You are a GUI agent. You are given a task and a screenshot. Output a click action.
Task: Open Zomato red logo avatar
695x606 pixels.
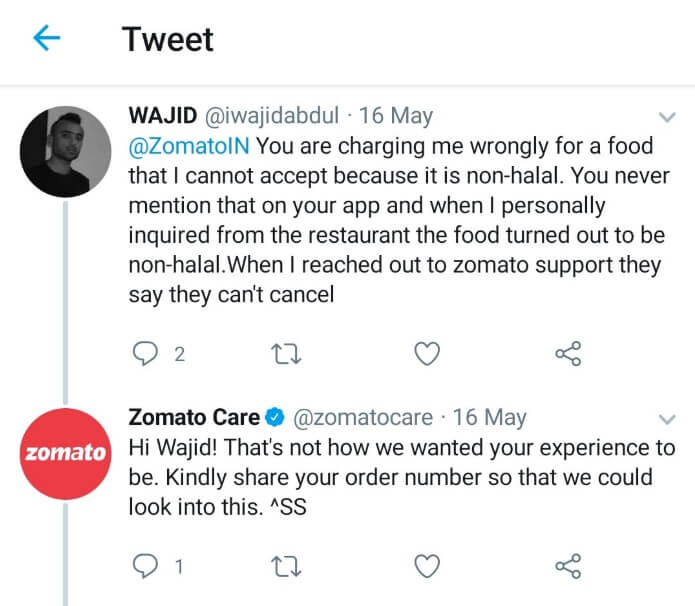(66, 454)
